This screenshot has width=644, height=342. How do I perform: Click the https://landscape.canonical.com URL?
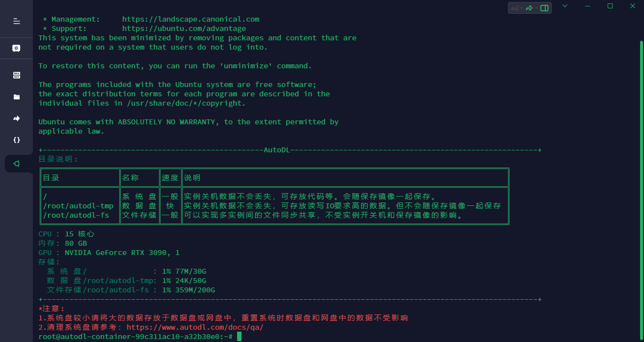(190, 19)
